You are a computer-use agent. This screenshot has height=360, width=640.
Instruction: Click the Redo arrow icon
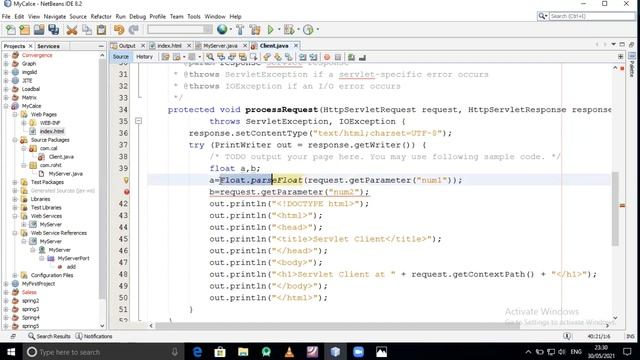pyautogui.click(x=133, y=30)
